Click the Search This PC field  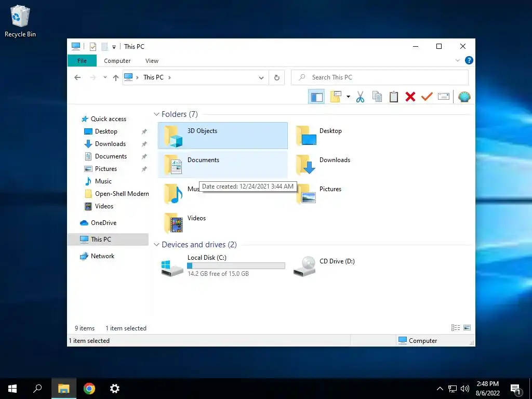point(380,77)
